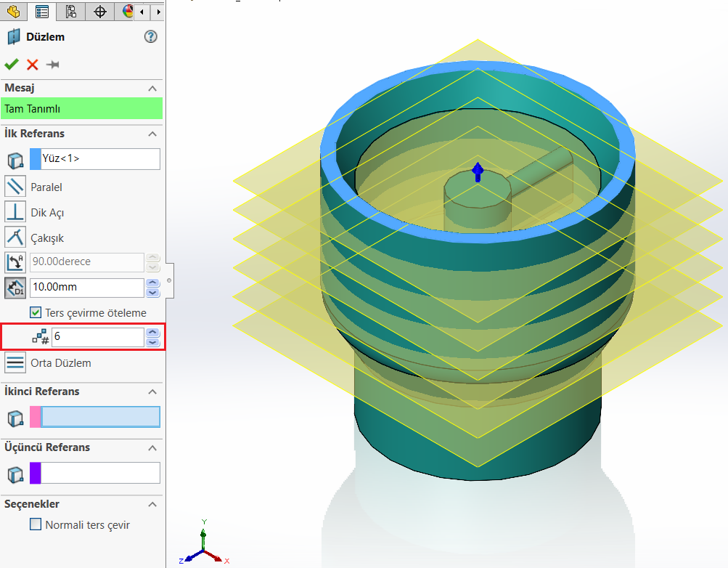The width and height of the screenshot is (728, 568).
Task: Cancel the Düzlem command with red X
Action: click(x=33, y=65)
